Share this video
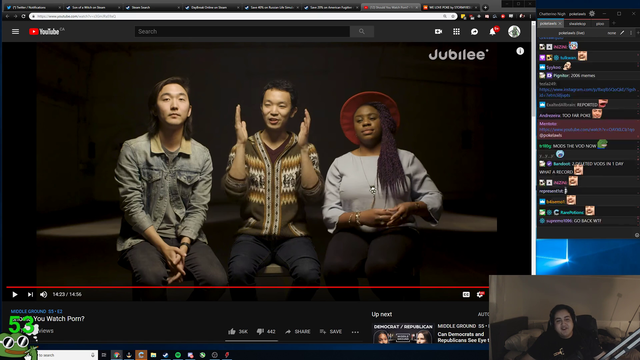Image resolution: width=640 pixels, height=360 pixels. tap(298, 331)
